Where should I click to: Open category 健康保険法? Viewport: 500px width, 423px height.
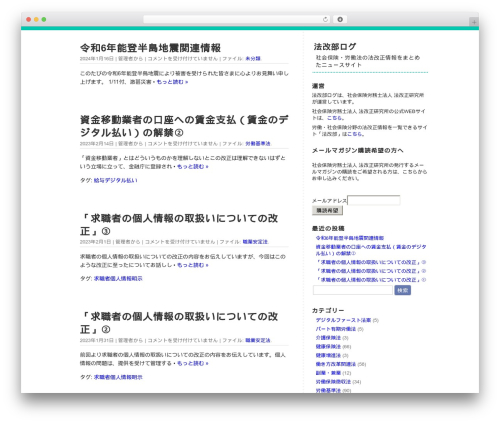(328, 347)
